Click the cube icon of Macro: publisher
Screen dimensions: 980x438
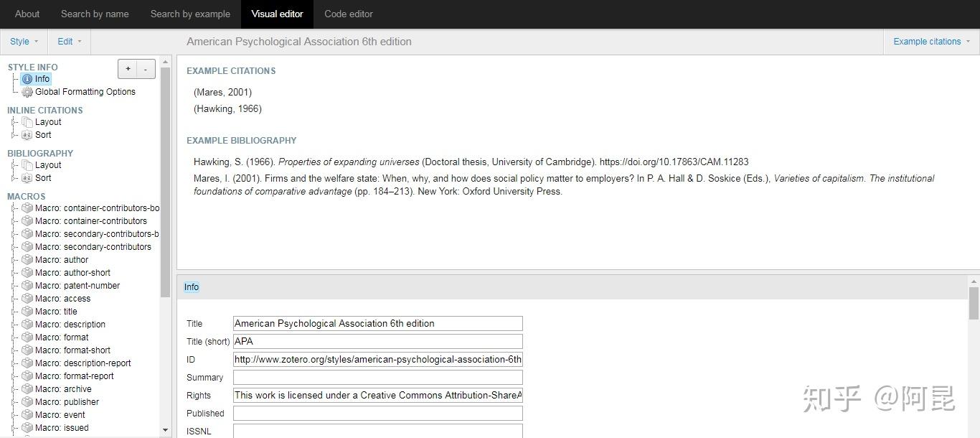tap(27, 402)
